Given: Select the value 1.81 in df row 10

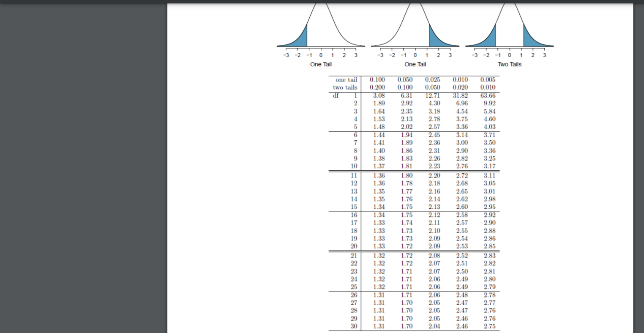Looking at the screenshot, I should (x=407, y=166).
